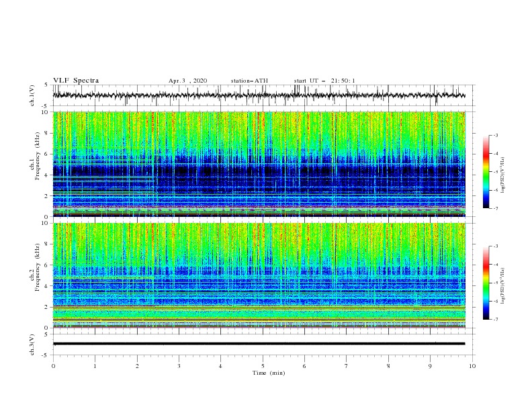The height and width of the screenshot is (411, 532).
Task: Click the "6" kHz tick on ch.2 frequency axis
Action: pos(47,265)
